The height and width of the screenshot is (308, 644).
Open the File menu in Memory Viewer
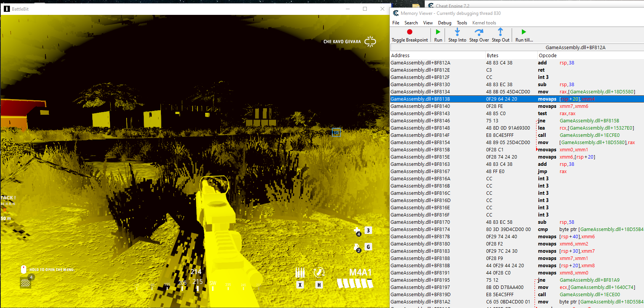point(396,23)
